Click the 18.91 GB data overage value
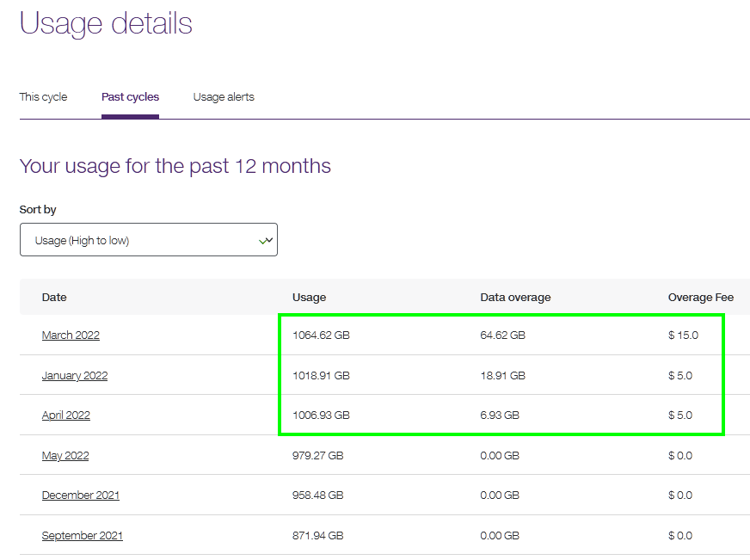This screenshot has height=560, width=750. [502, 376]
